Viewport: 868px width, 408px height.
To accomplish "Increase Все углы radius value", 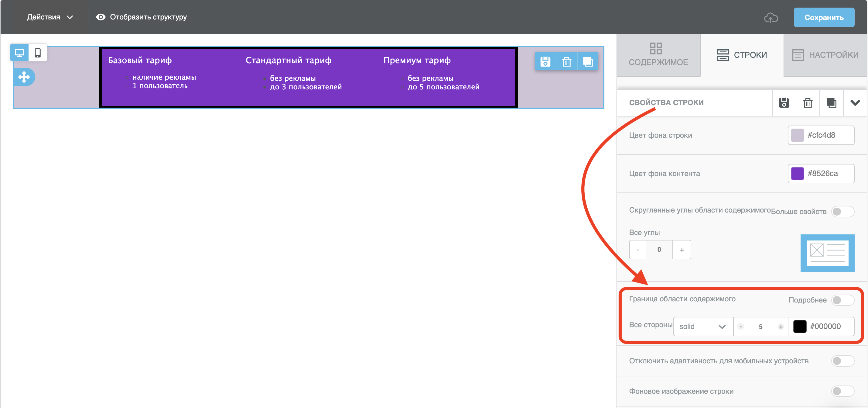I will [682, 250].
